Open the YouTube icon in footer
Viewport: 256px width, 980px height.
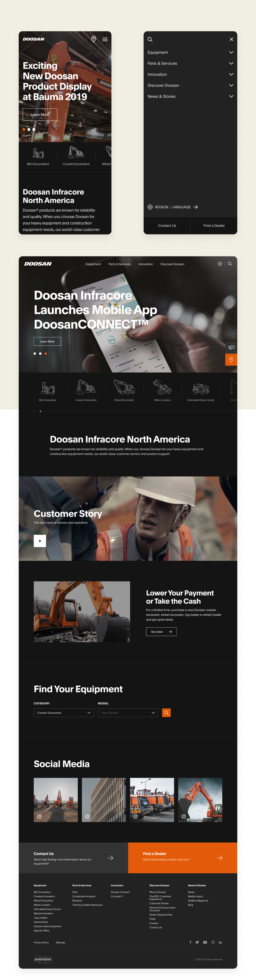pyautogui.click(x=205, y=942)
